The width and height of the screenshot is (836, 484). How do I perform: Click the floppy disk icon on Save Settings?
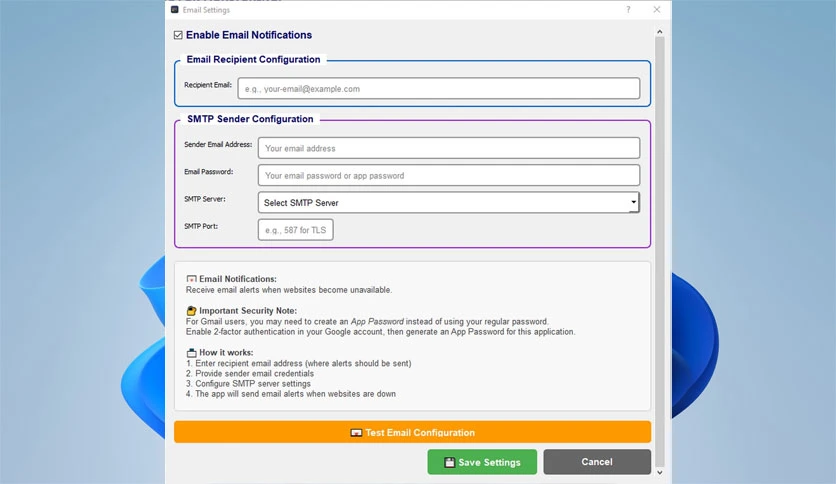click(449, 462)
